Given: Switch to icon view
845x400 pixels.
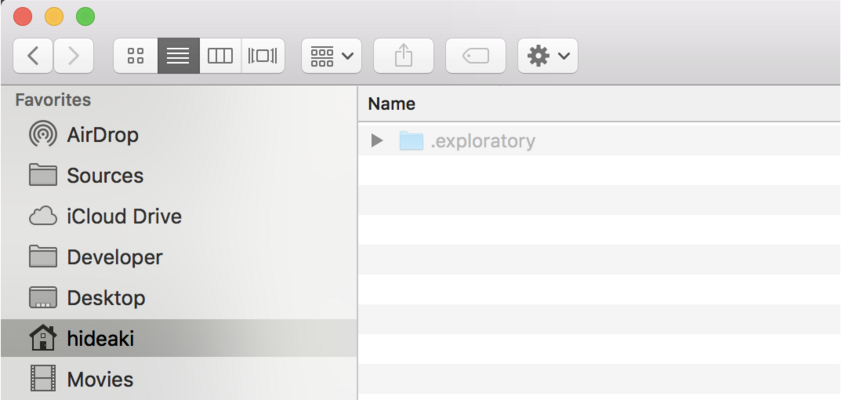Looking at the screenshot, I should pyautogui.click(x=136, y=56).
